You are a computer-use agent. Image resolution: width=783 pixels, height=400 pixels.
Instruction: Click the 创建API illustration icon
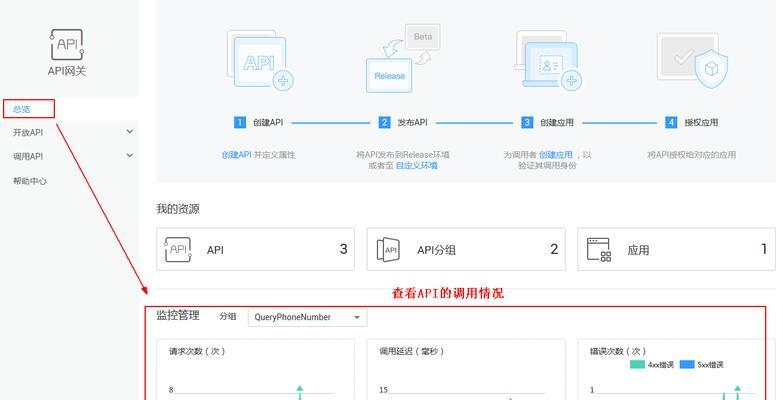coord(260,60)
